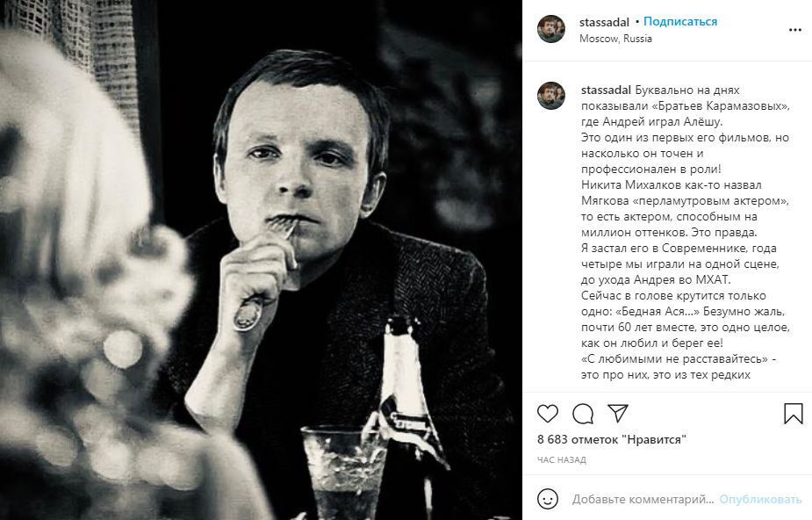
Task: View the 8 683 отметок "Нравится" likes list
Action: coord(611,438)
